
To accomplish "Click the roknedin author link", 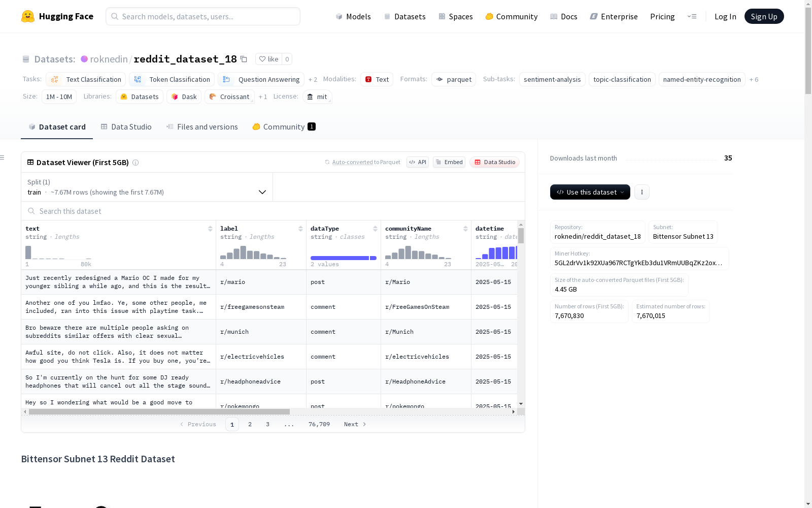I will tap(109, 59).
